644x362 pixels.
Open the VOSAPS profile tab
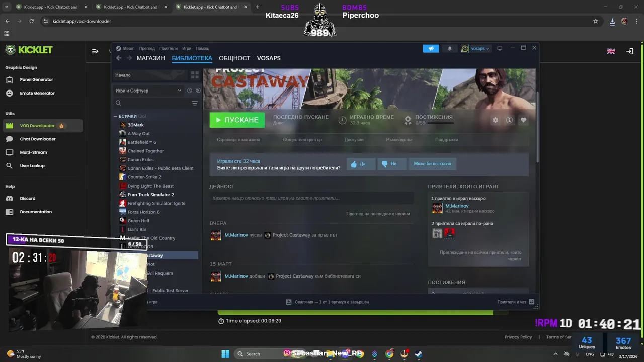(269, 58)
